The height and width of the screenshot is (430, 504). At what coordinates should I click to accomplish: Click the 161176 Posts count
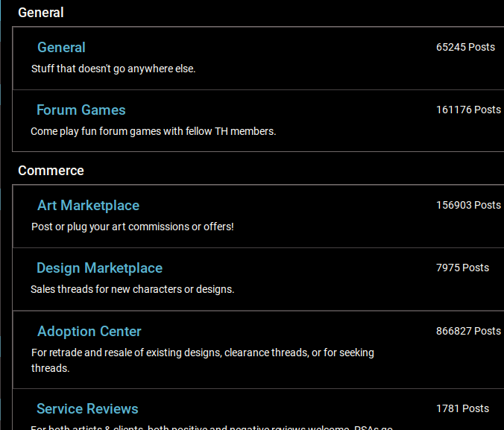pyautogui.click(x=468, y=110)
